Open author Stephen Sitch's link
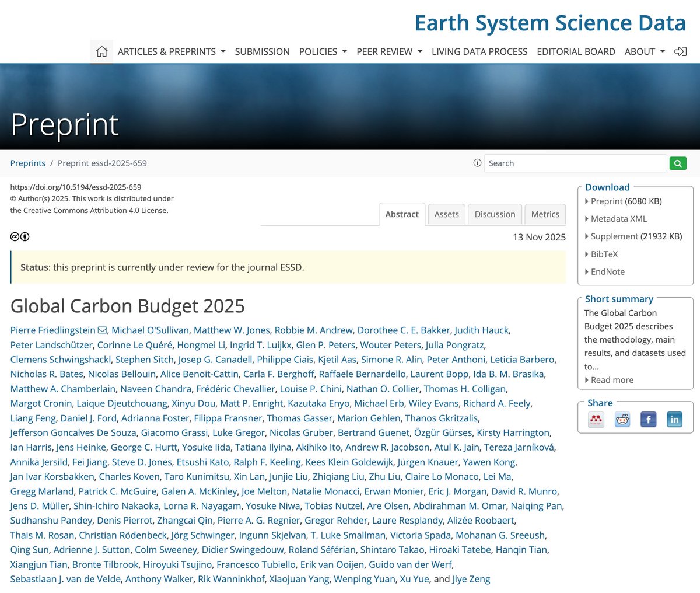 (x=145, y=360)
